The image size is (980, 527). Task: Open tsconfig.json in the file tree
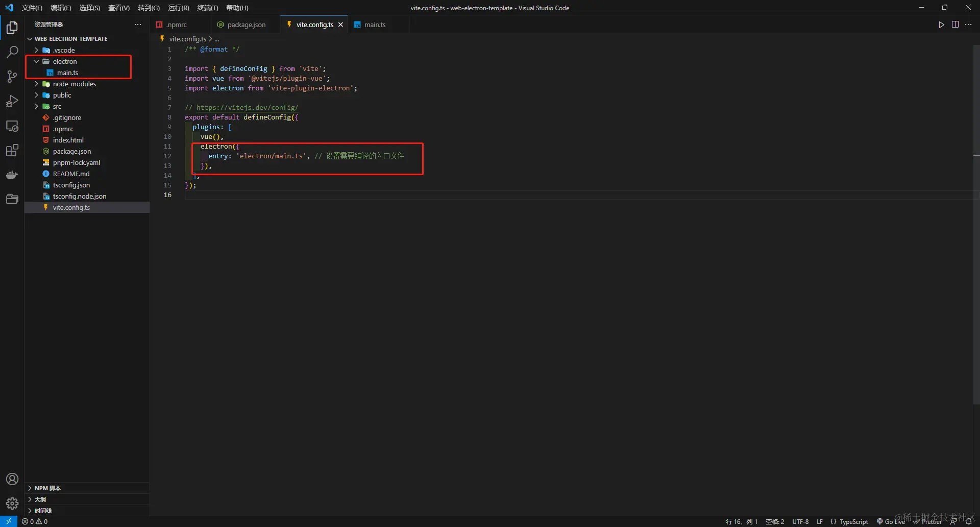tap(87, 185)
